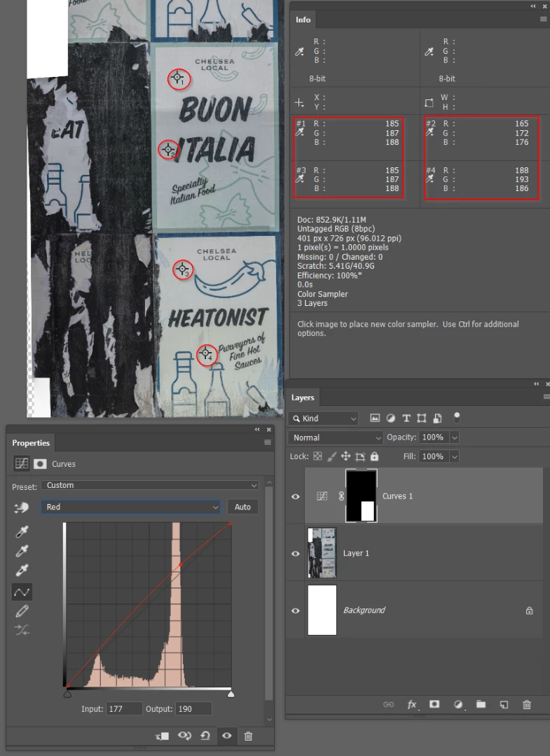Viewport: 550px width, 756px height.
Task: Open the first eyedropper options in Info panel
Action: [300, 52]
